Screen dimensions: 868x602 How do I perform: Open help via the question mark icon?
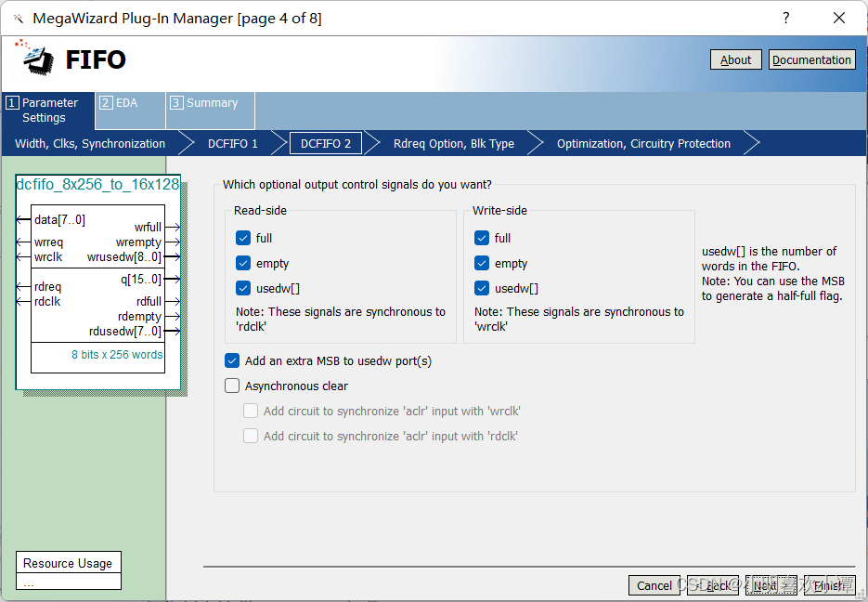tap(784, 17)
